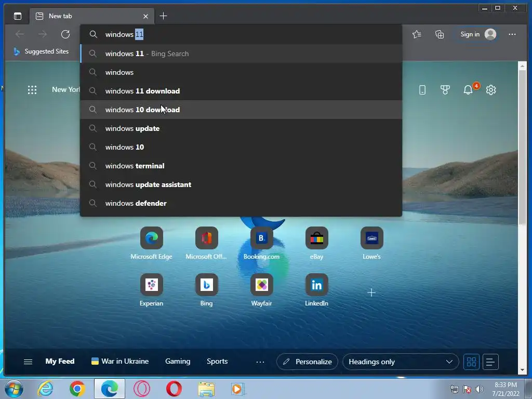The image size is (532, 399).
Task: Refresh the page
Action: 65,34
